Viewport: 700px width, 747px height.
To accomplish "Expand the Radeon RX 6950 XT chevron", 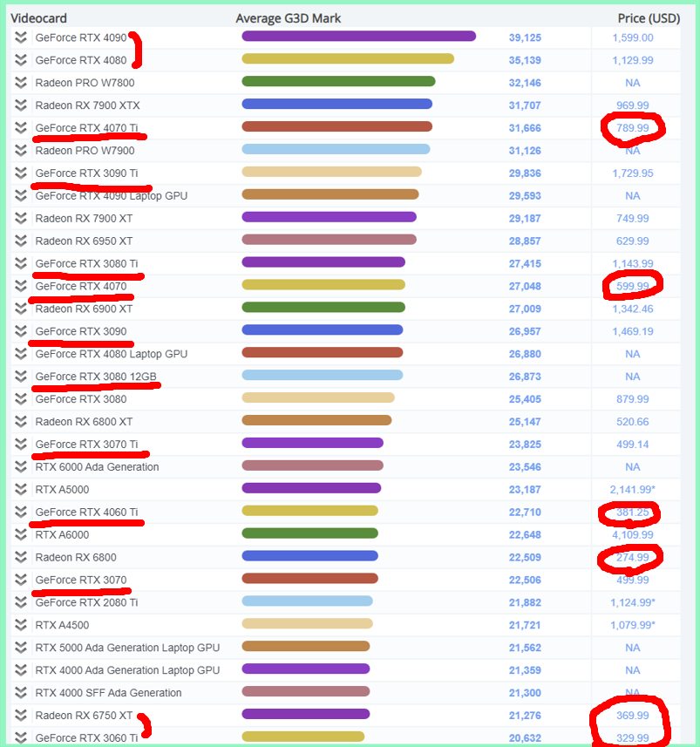I will (x=21, y=241).
